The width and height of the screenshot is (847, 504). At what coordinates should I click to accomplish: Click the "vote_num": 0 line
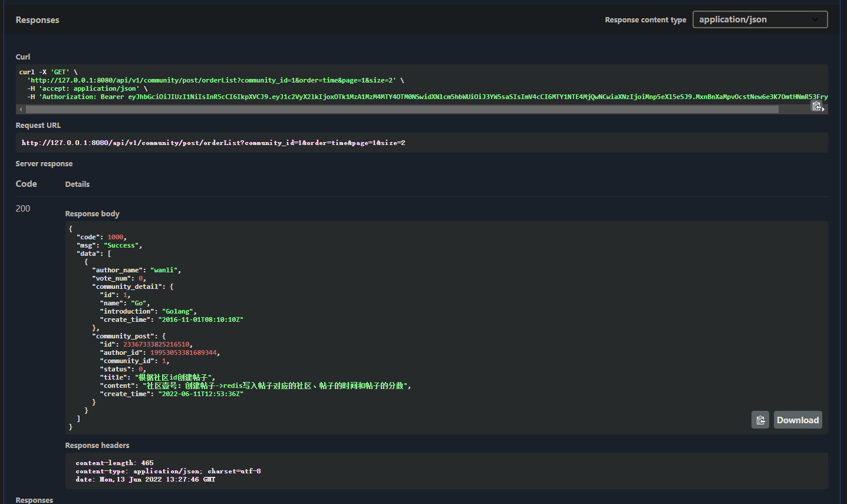[119, 278]
